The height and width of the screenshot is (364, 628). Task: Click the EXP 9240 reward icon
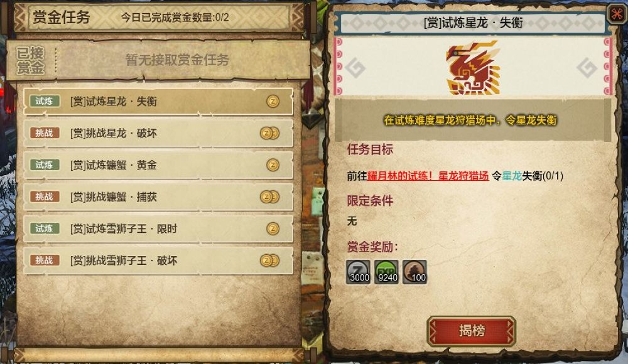coord(386,272)
